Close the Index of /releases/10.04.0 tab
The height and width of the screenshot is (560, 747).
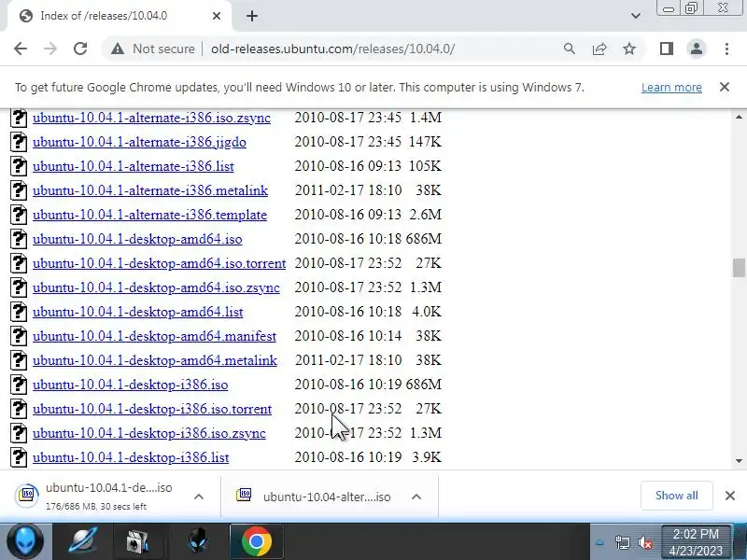click(x=217, y=16)
